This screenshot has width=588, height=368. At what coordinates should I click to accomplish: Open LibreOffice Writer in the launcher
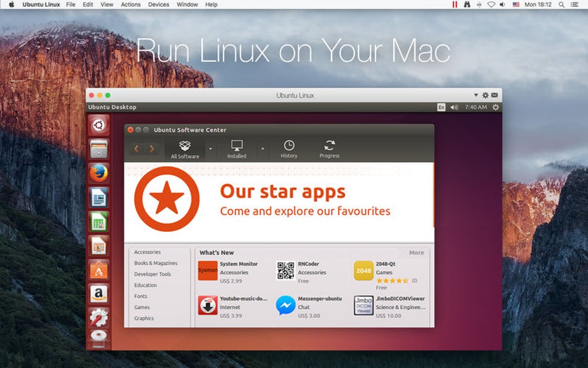99,197
